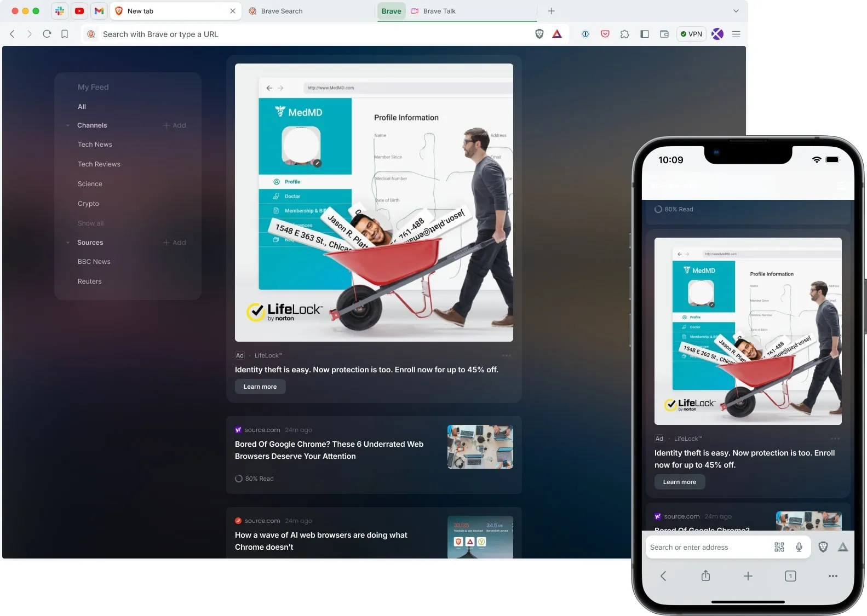Switch to the Brave Talk tab
The width and height of the screenshot is (867, 616).
(x=439, y=11)
